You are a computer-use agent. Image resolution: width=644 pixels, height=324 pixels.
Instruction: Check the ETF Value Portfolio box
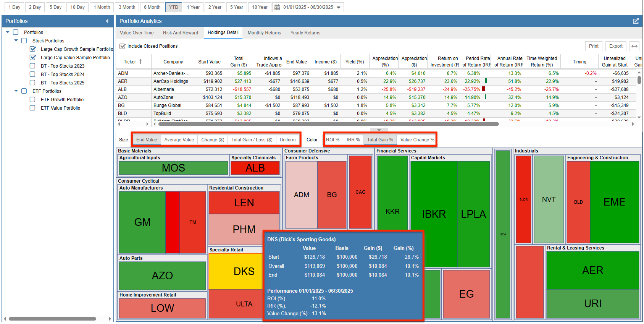(32, 108)
